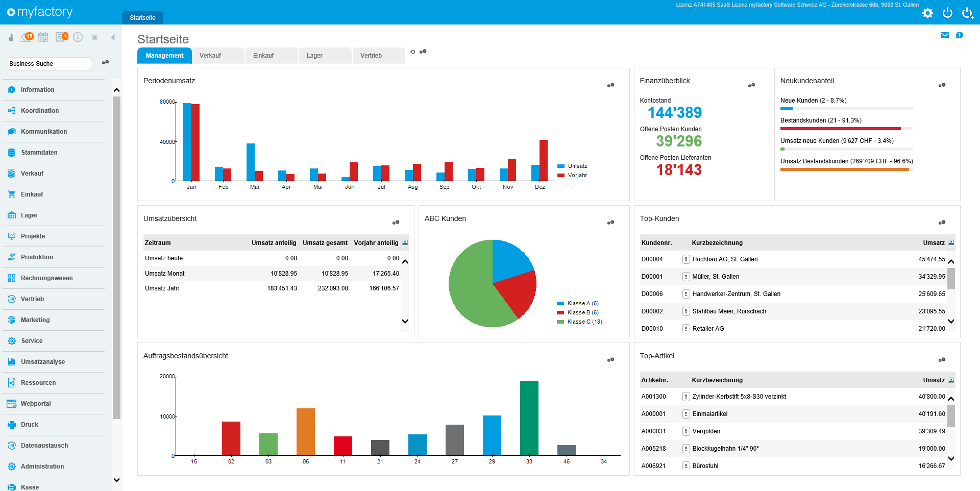Switch to the Einkauf dashboard tab
This screenshot has height=491, width=980.
[271, 56]
